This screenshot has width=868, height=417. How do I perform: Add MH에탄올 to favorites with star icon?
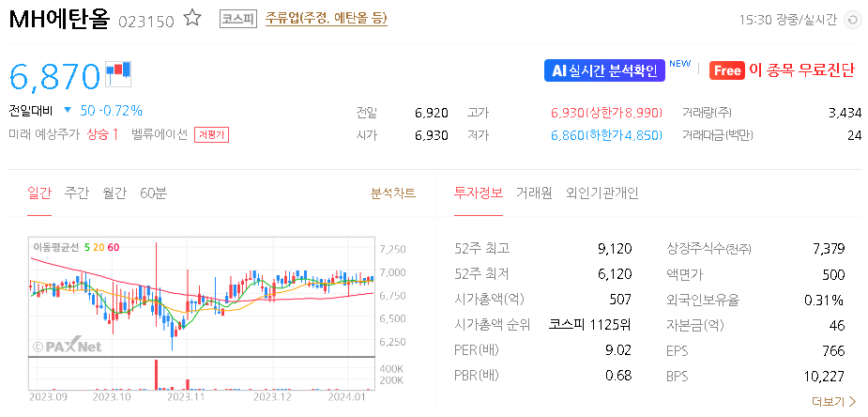192,19
